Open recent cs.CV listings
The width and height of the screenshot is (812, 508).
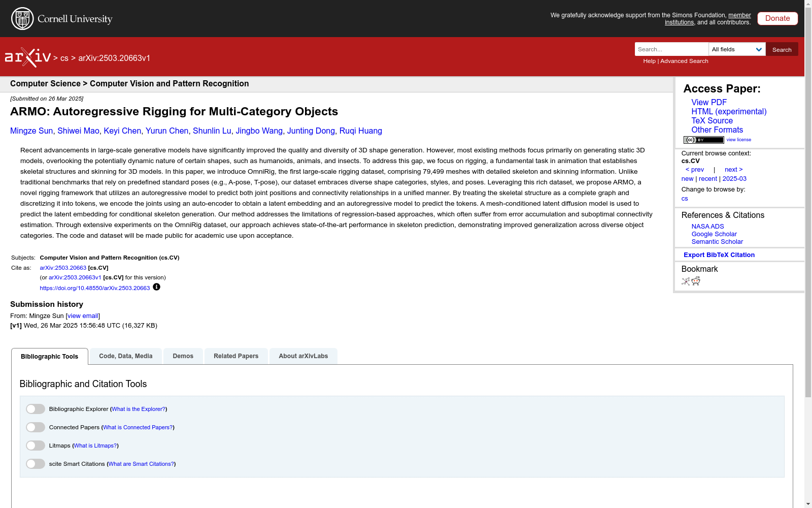[x=708, y=179]
